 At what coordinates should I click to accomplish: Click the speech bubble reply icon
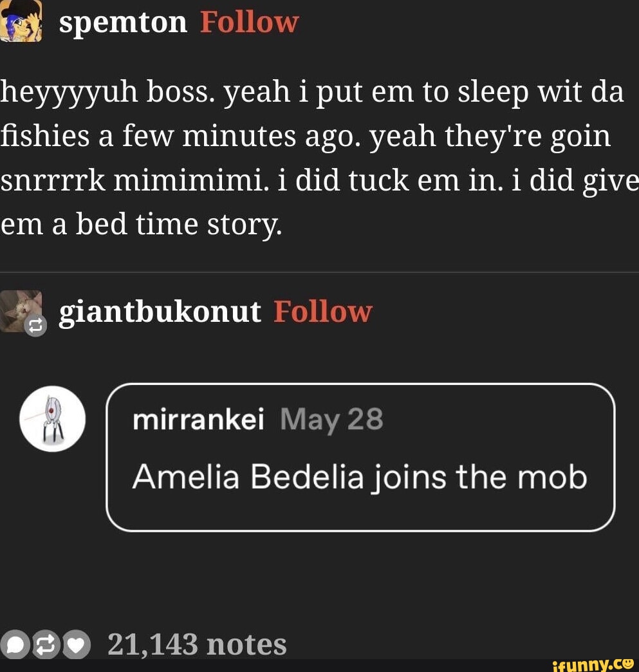[15, 646]
